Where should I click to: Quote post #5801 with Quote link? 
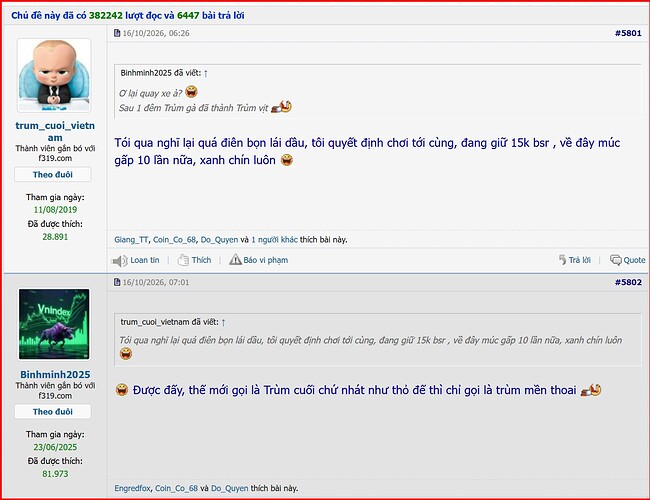point(634,260)
